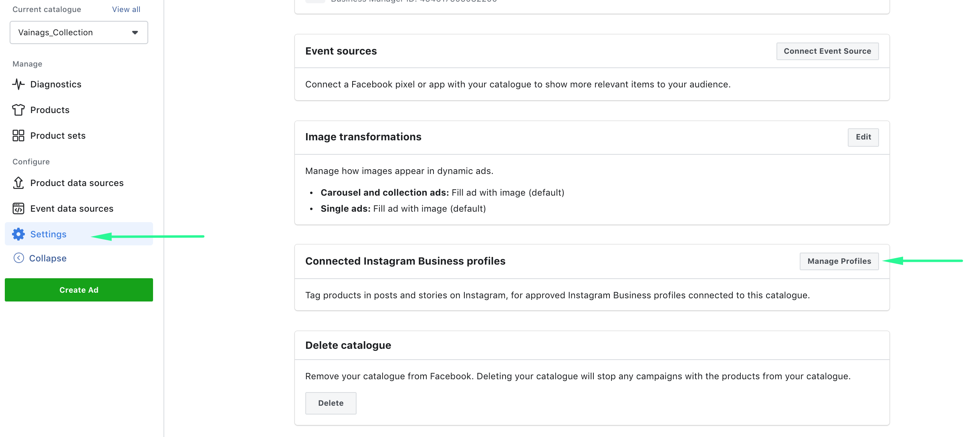Click the Settings gear icon

18,234
